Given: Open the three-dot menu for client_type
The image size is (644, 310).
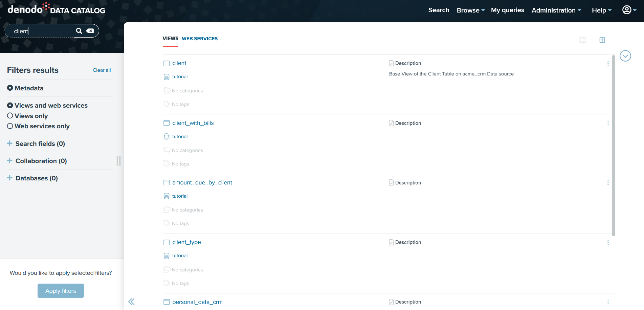Looking at the screenshot, I should tap(608, 242).
